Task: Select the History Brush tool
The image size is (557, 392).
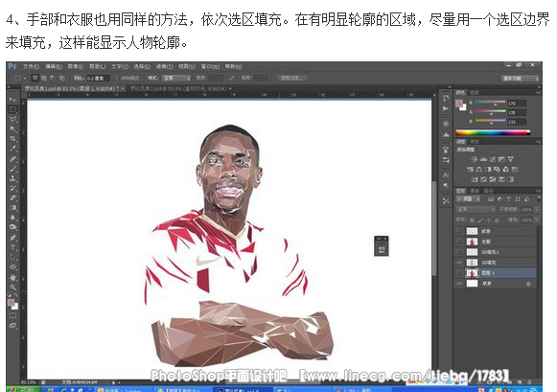Action: point(12,188)
